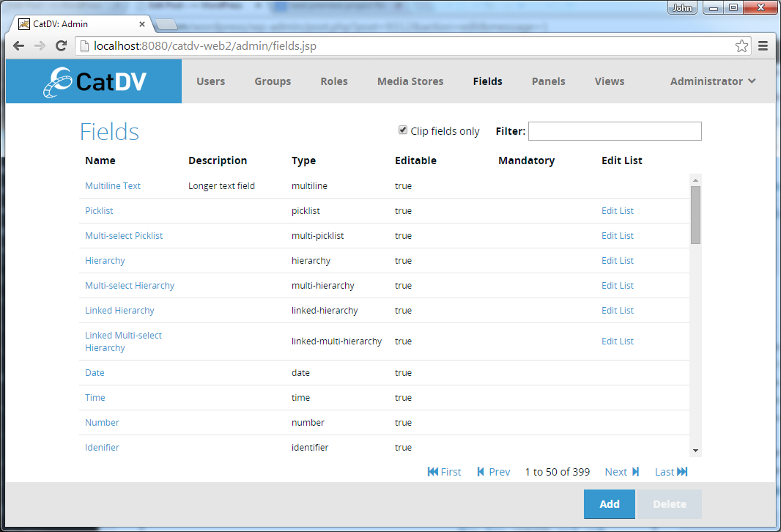This screenshot has height=532, width=781.
Task: Go to the Panels section
Action: (549, 81)
